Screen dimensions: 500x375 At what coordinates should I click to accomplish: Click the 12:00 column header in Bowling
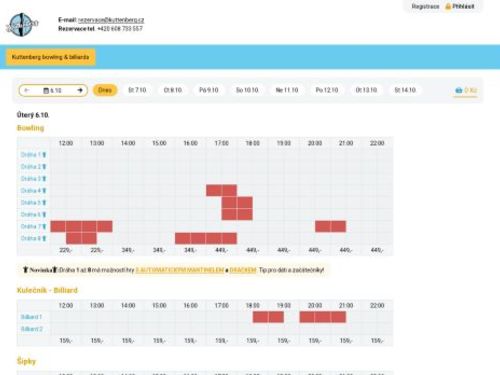point(66,143)
